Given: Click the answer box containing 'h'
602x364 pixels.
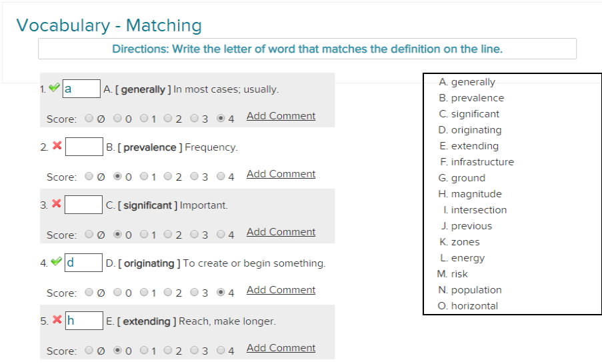Looking at the screenshot, I should pyautogui.click(x=84, y=321).
